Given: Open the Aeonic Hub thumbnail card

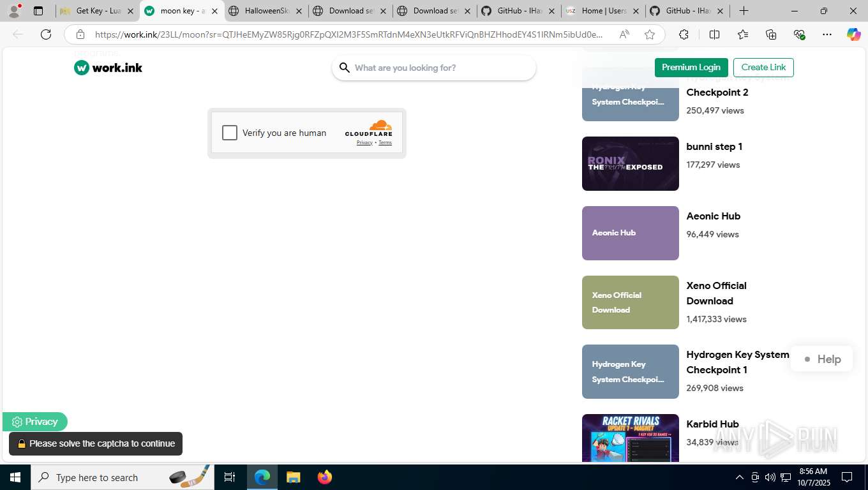Looking at the screenshot, I should (x=631, y=233).
